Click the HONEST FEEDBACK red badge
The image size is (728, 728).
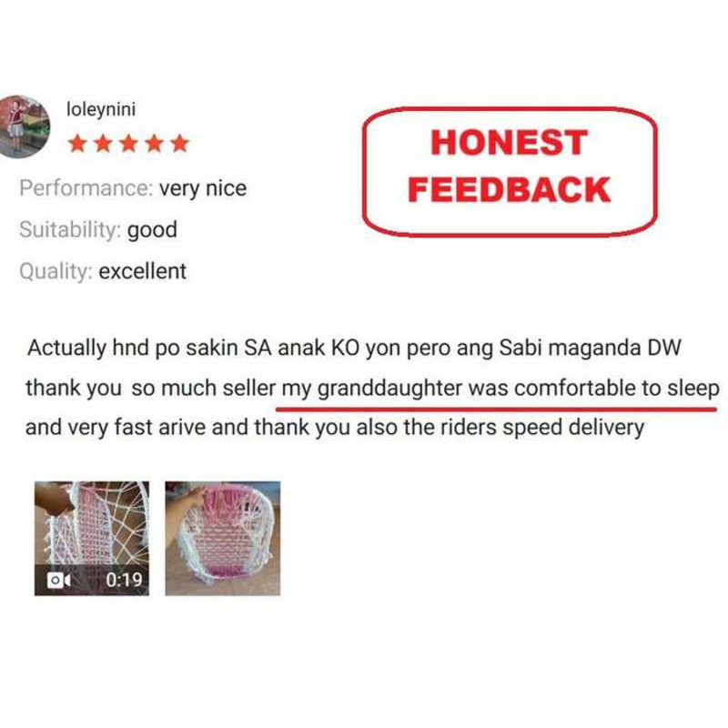[x=510, y=172]
